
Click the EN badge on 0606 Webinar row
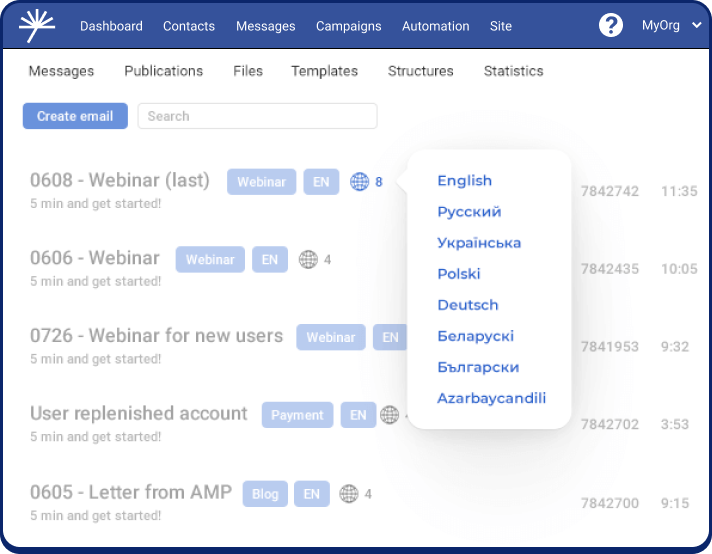click(x=269, y=259)
